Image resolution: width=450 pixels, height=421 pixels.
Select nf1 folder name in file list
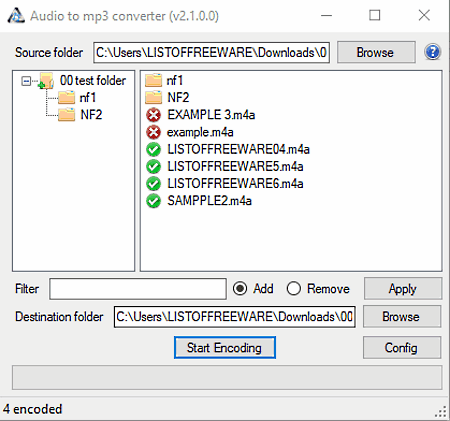pyautogui.click(x=175, y=80)
